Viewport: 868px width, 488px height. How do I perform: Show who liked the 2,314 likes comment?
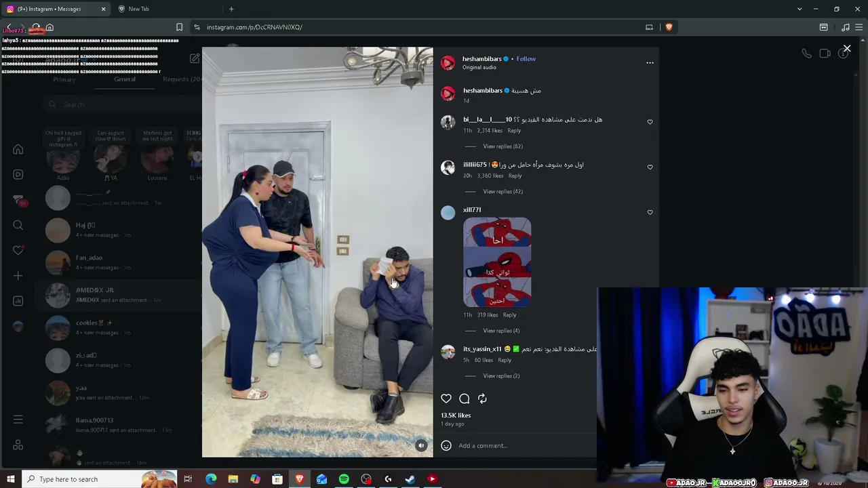click(490, 131)
